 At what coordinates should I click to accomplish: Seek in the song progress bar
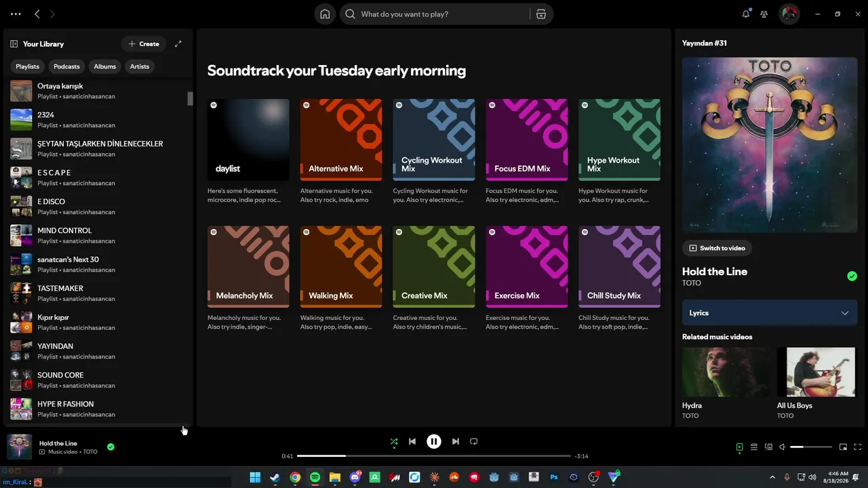click(x=434, y=456)
